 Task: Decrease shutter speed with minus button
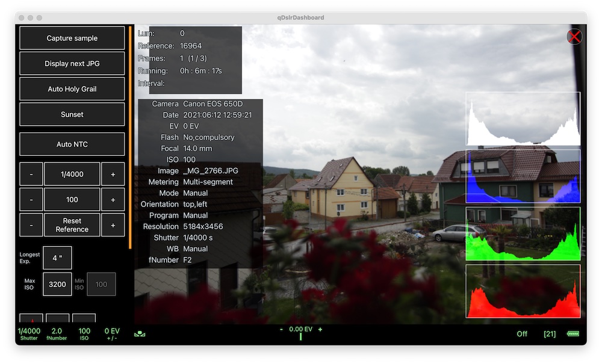click(x=31, y=174)
